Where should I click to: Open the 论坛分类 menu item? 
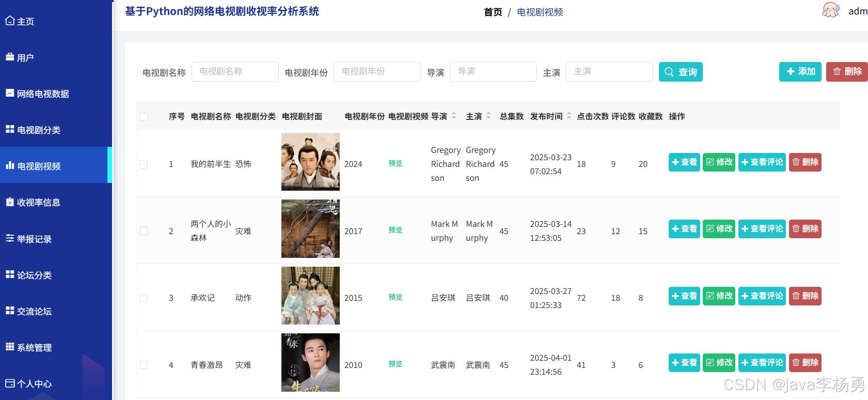pyautogui.click(x=56, y=275)
